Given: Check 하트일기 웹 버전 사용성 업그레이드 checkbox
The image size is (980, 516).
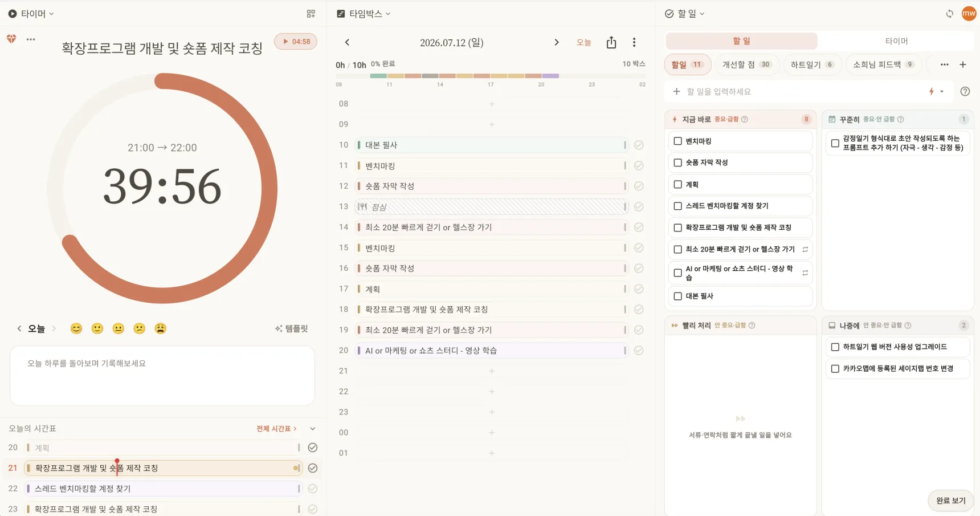Looking at the screenshot, I should [x=835, y=347].
